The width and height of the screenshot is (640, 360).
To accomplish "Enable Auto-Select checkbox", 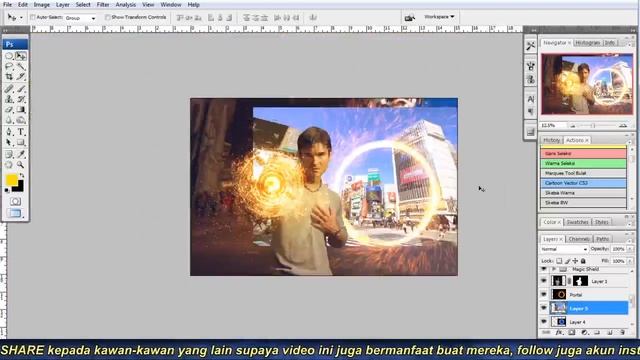I will [x=33, y=18].
